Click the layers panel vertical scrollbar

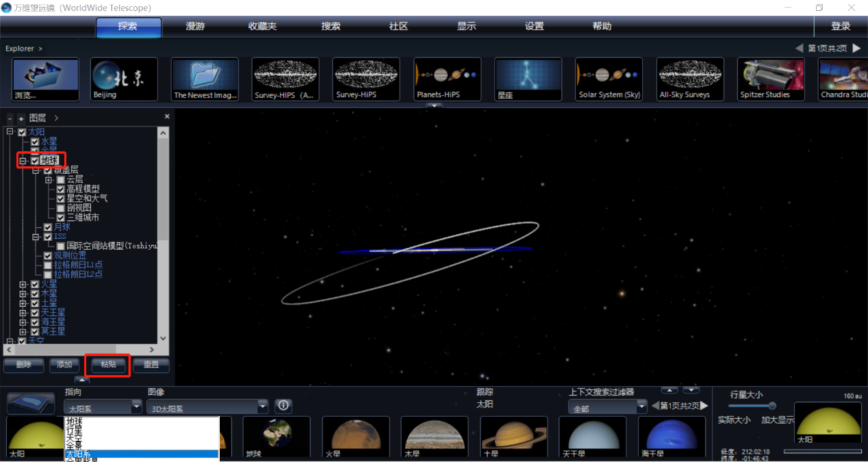click(x=163, y=235)
